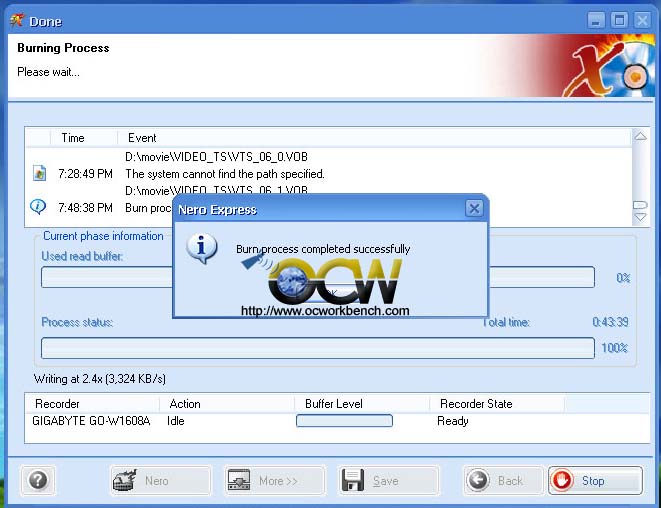Click the help question mark button
The width and height of the screenshot is (661, 508).
pos(38,480)
